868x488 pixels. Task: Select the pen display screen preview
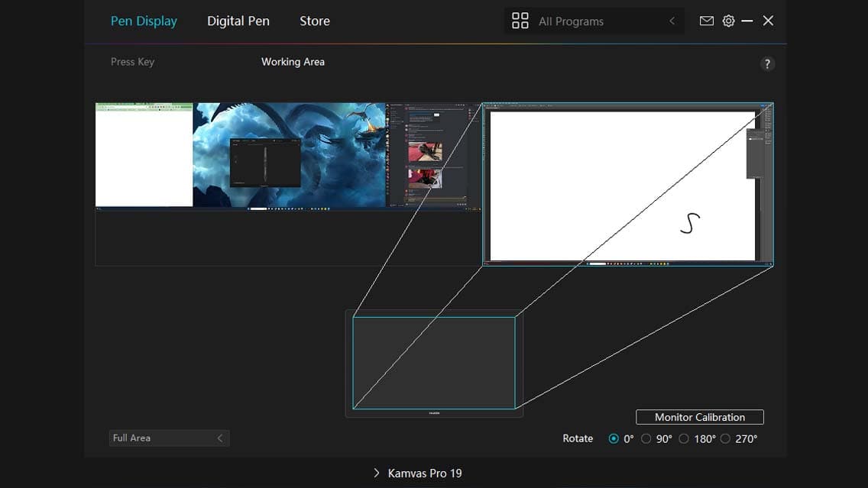(x=627, y=183)
